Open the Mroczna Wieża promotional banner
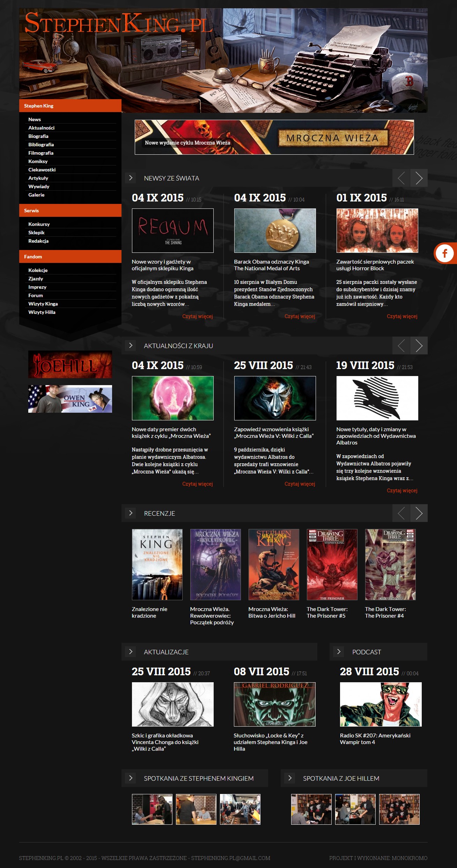 coord(274,137)
